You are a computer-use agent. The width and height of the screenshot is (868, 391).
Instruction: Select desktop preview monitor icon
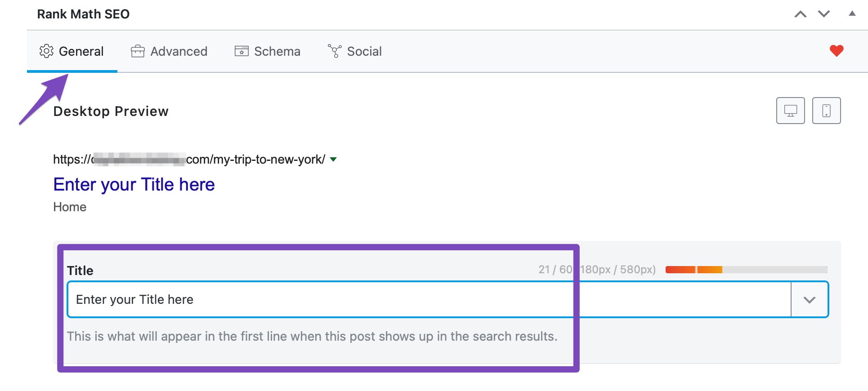click(x=790, y=111)
